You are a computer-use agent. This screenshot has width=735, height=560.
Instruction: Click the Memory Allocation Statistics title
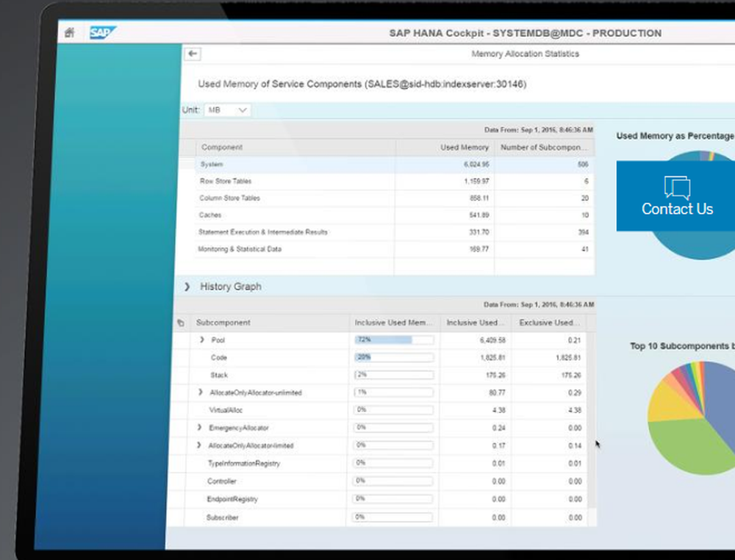coord(525,54)
